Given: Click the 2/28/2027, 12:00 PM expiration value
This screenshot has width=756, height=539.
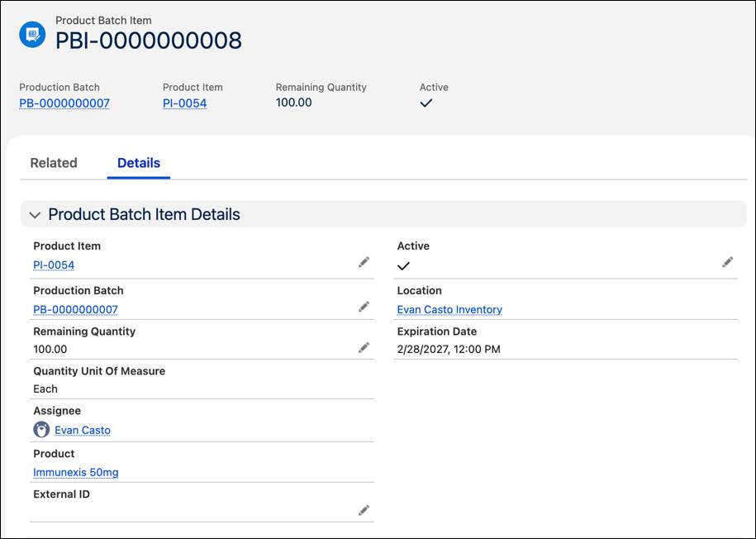Looking at the screenshot, I should coord(449,349).
